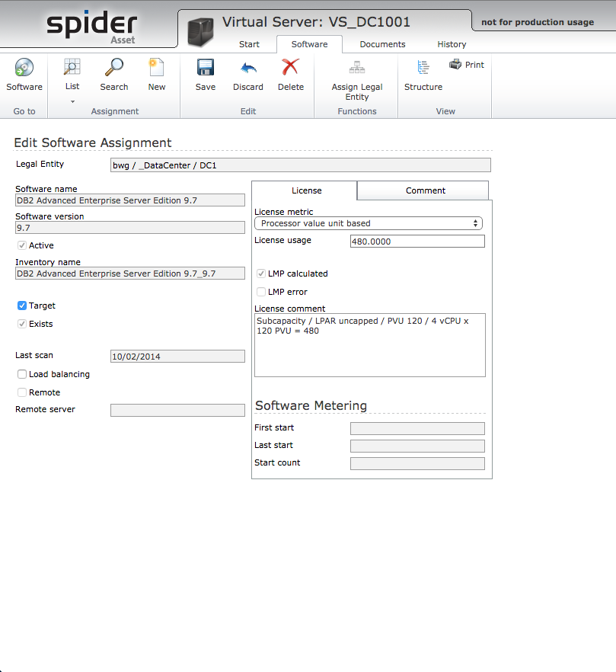This screenshot has height=672, width=616.
Task: Save the software assignment
Action: pyautogui.click(x=206, y=69)
